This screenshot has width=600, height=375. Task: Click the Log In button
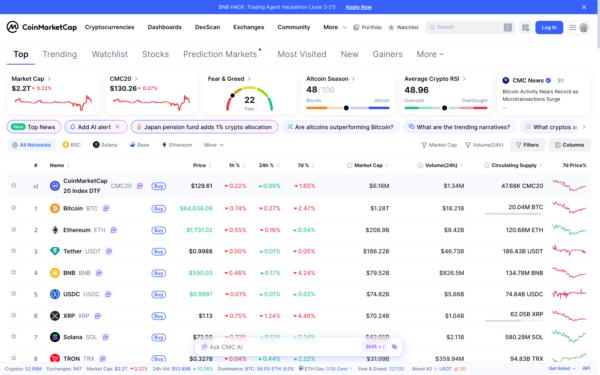tap(549, 28)
